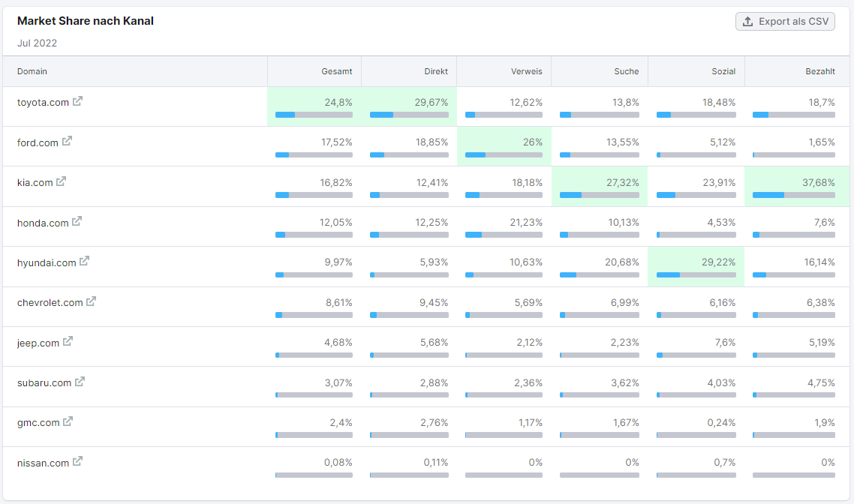Click the upload icon inside Export als CSV

tap(747, 21)
